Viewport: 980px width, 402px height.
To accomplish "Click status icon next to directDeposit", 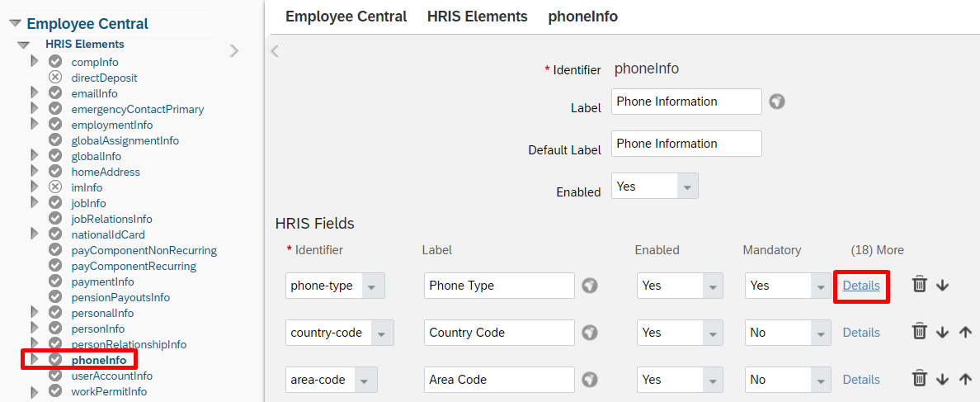I will pyautogui.click(x=55, y=78).
